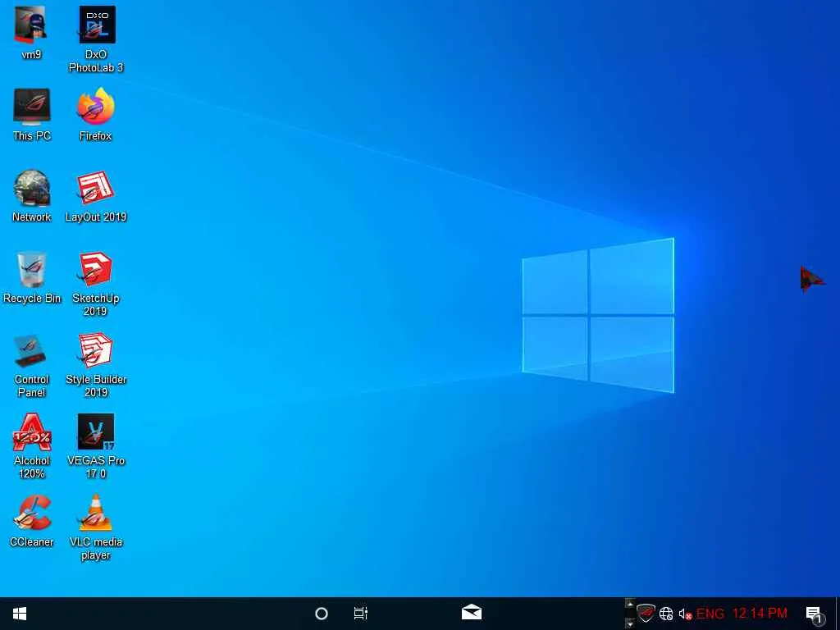Image resolution: width=840 pixels, height=630 pixels.
Task: Click the tray overflow down arrow
Action: coord(630,623)
